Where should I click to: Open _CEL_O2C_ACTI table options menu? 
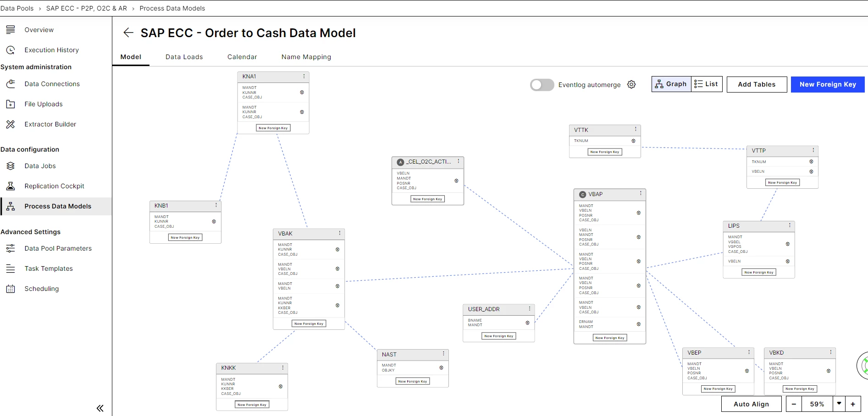[x=458, y=161]
